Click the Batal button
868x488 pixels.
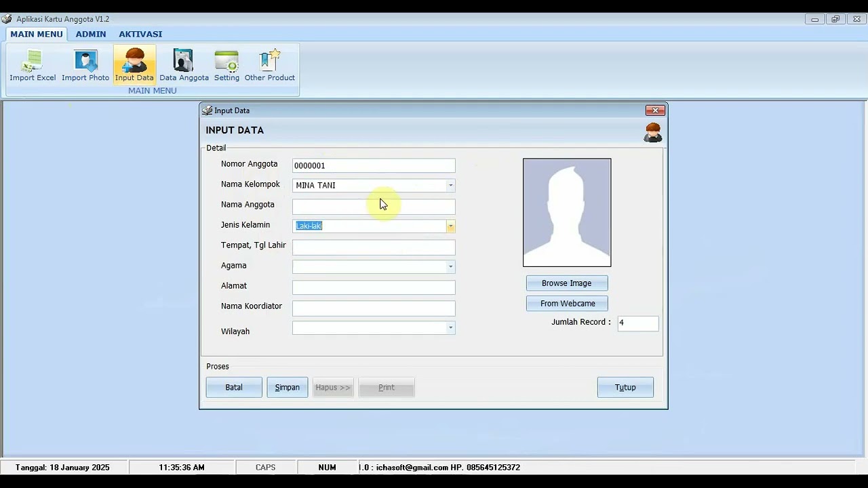[234, 387]
